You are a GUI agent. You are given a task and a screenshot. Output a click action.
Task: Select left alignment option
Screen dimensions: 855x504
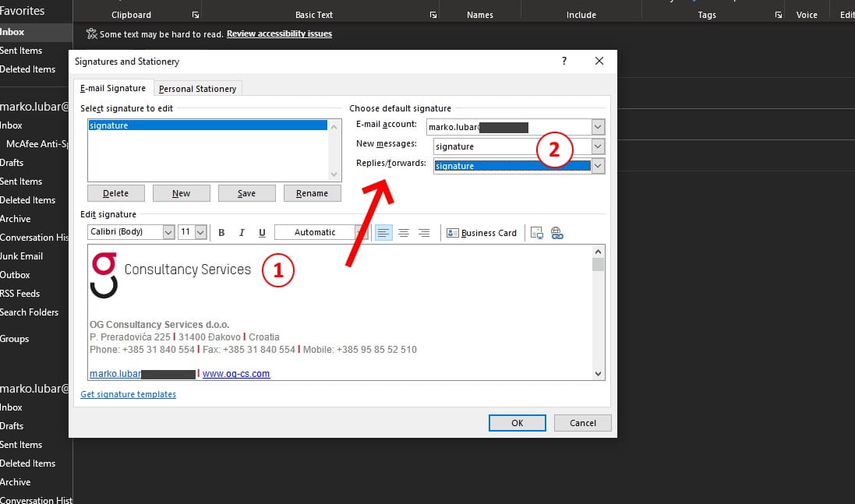tap(383, 232)
